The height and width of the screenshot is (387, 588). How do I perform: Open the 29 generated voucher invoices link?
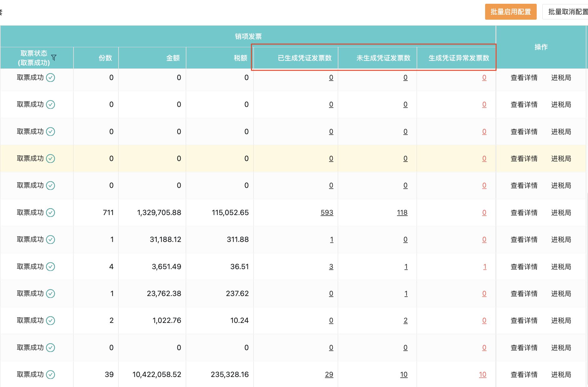[329, 374]
